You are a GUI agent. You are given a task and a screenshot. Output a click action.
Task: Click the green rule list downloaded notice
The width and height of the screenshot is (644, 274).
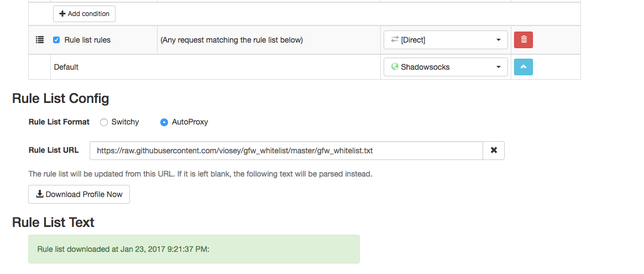tap(193, 249)
